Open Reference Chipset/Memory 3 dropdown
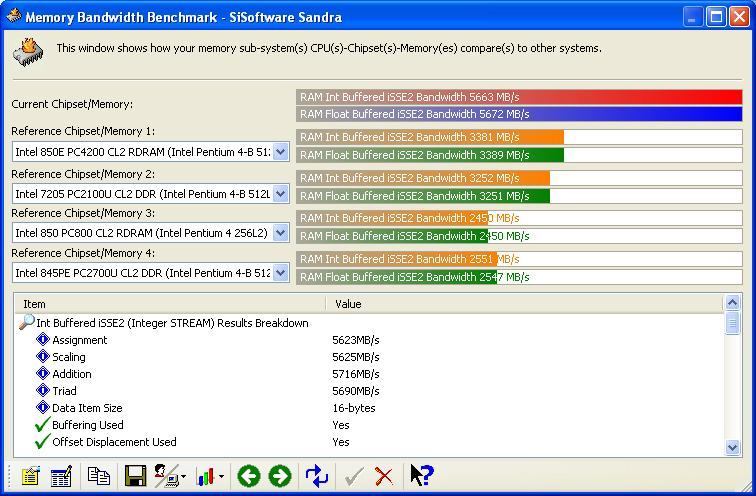 [281, 233]
